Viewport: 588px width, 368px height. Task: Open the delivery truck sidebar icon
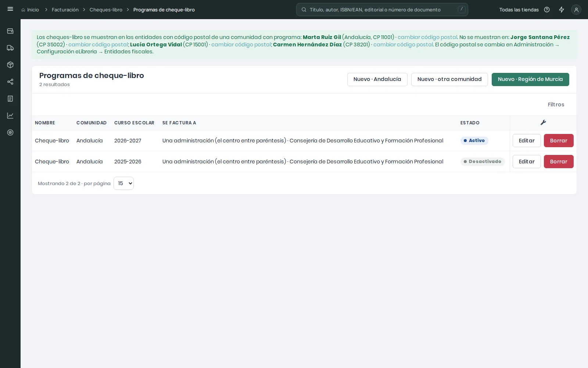(10, 48)
